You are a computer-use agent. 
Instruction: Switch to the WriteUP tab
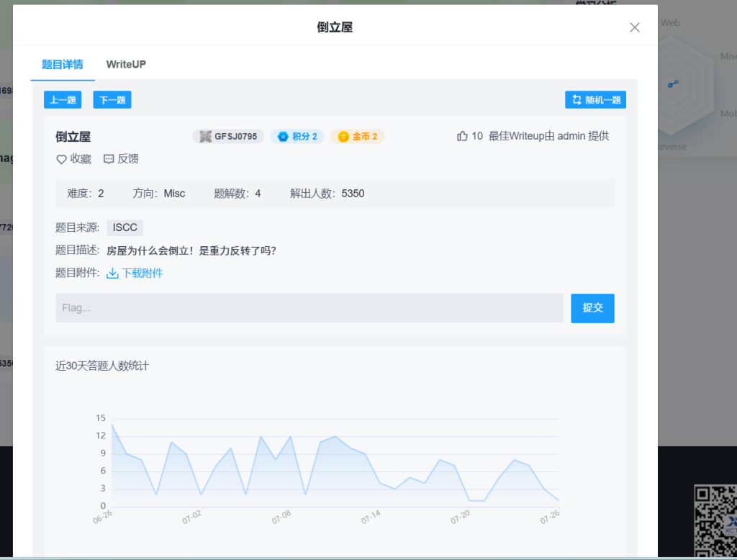coord(126,64)
